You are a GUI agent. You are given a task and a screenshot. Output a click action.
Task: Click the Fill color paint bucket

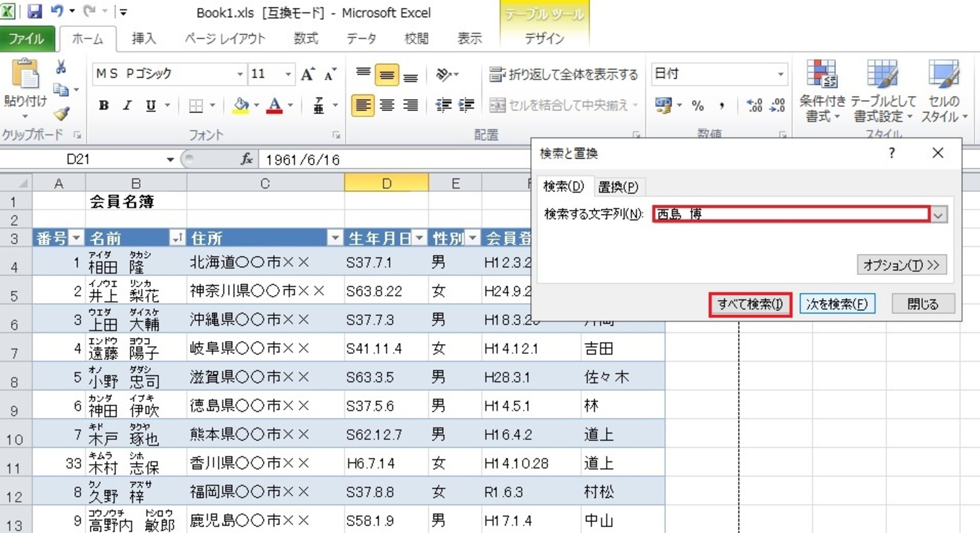click(x=241, y=105)
